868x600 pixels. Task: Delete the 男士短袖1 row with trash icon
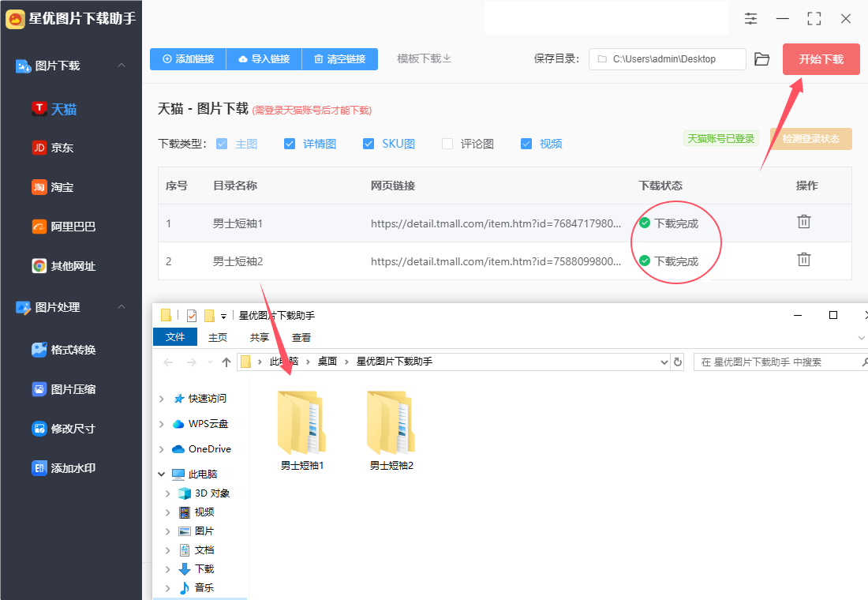(x=804, y=222)
